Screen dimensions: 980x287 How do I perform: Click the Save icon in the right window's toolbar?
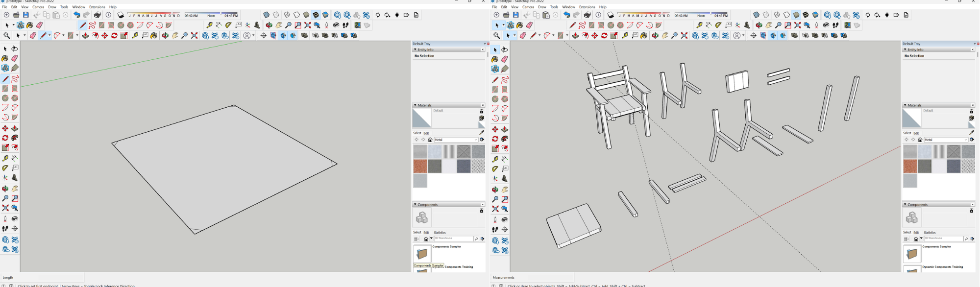click(515, 15)
